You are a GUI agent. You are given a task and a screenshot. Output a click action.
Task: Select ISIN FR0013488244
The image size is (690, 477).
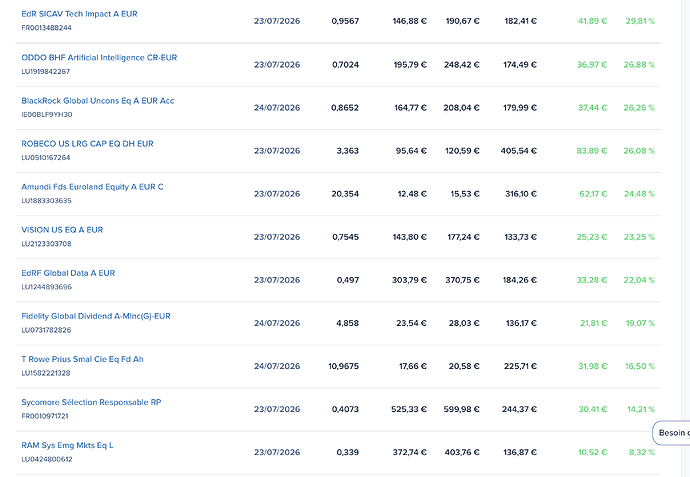point(46,28)
